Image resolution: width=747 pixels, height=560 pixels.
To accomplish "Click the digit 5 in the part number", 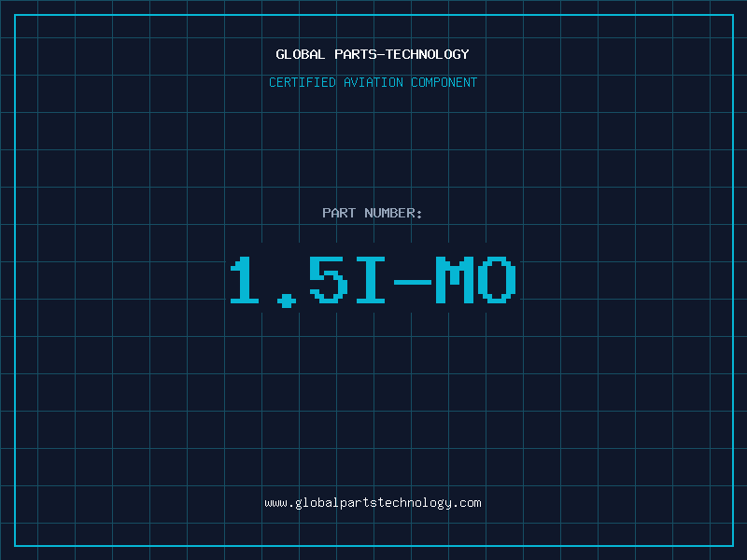I will [x=329, y=279].
